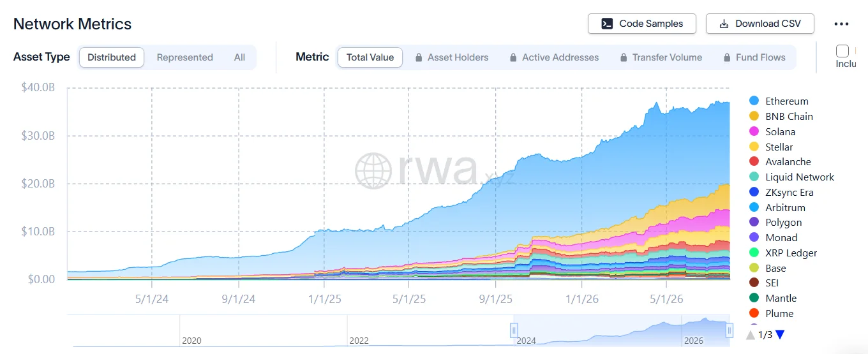Toggle BNB Chain series legend dot

(754, 116)
